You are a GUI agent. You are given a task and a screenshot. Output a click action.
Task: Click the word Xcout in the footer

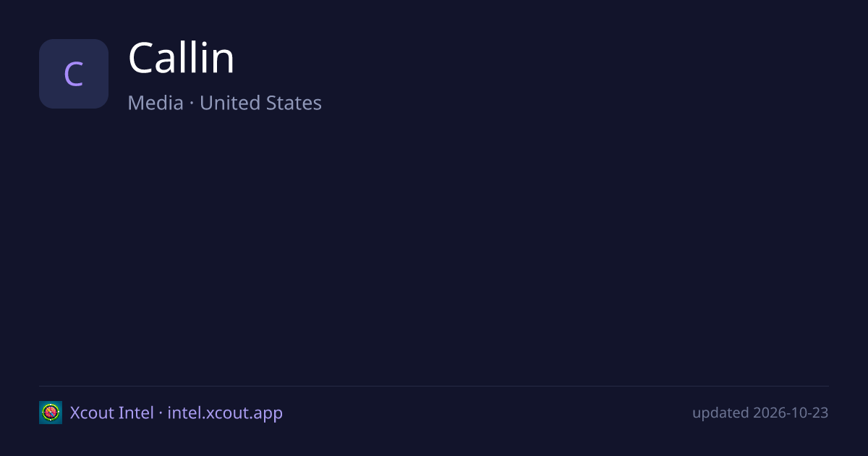(92, 413)
